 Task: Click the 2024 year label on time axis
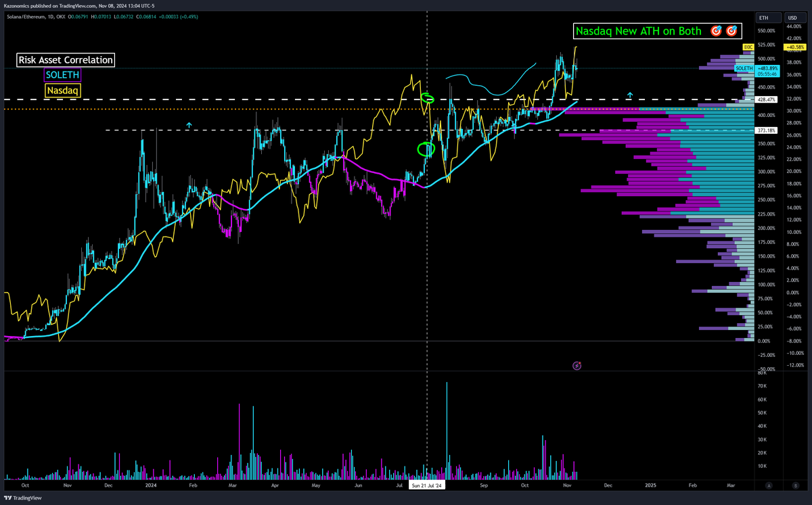point(150,485)
